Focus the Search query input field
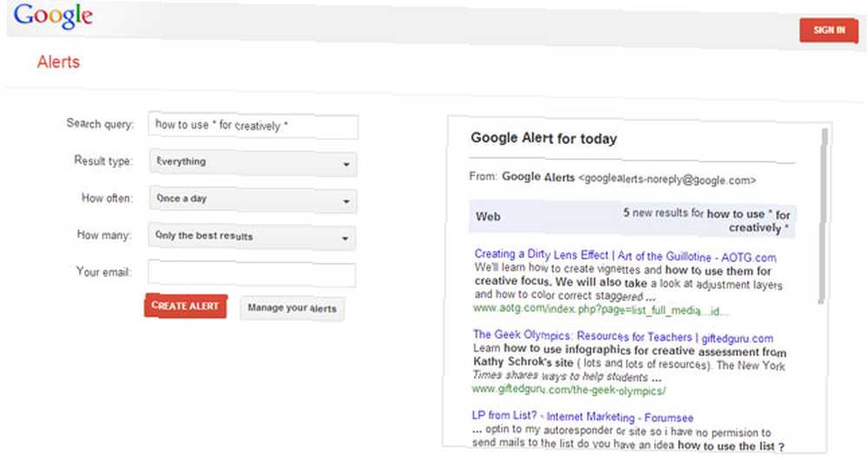Screen dimensions: 868x470 tap(253, 126)
